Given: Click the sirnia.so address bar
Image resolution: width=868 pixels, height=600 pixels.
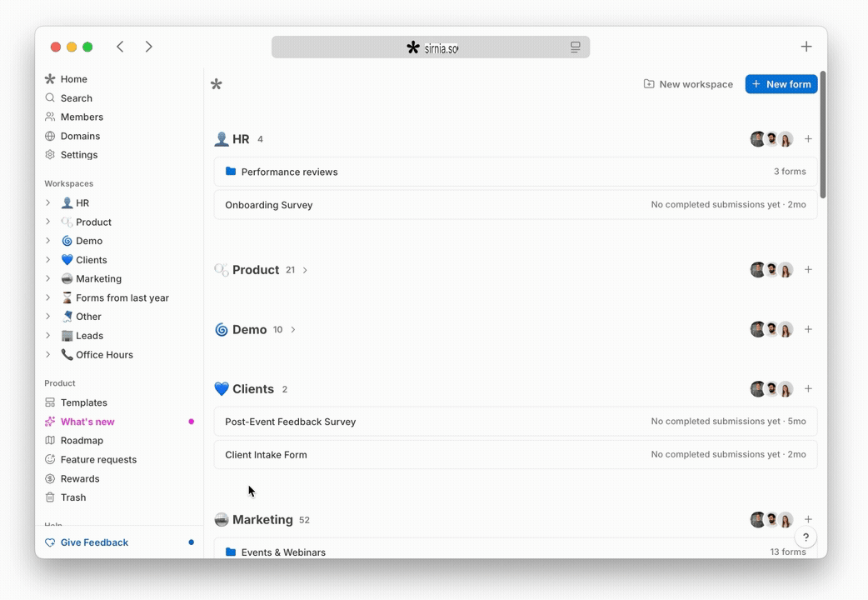Looking at the screenshot, I should 430,47.
